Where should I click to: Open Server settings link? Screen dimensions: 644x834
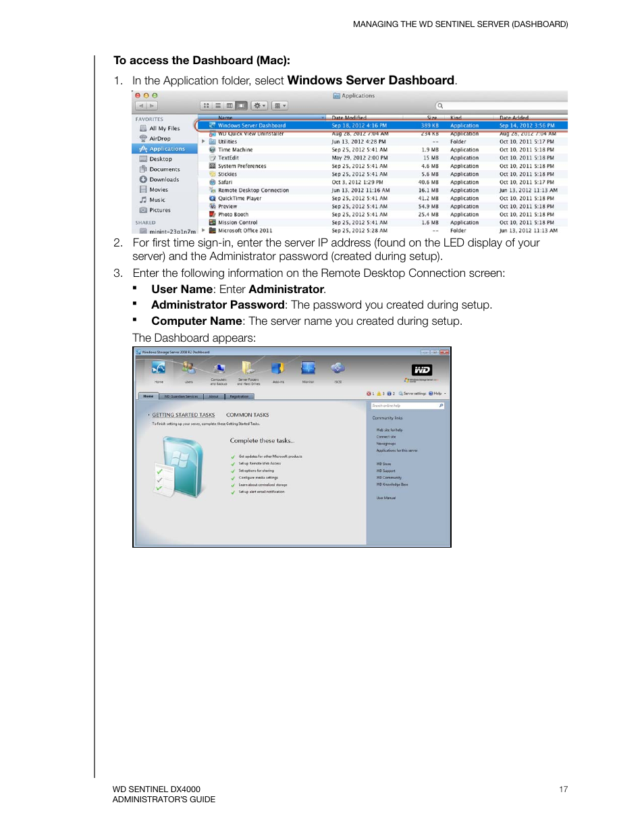click(x=412, y=394)
